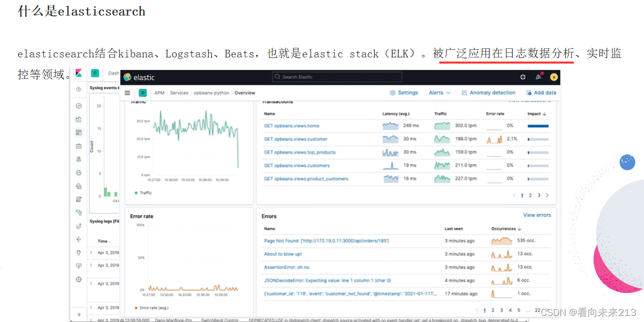The width and height of the screenshot is (644, 322).
Task: Open Management gear icon in Kibana sidebar
Action: tap(78, 279)
